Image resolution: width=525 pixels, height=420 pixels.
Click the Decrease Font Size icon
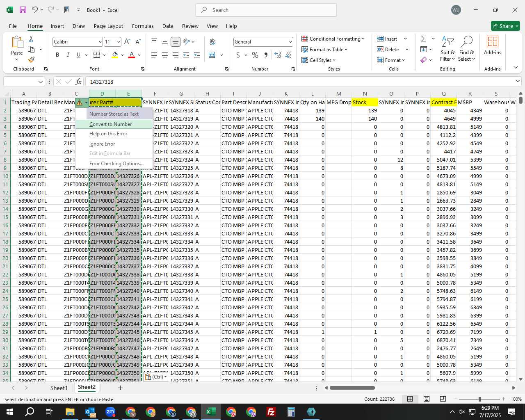point(138,42)
